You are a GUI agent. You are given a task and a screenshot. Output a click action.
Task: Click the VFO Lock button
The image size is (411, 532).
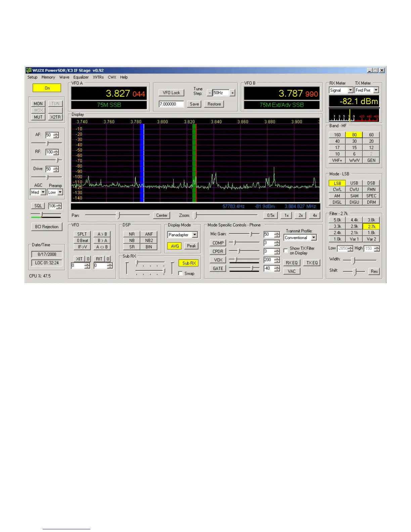(x=171, y=93)
